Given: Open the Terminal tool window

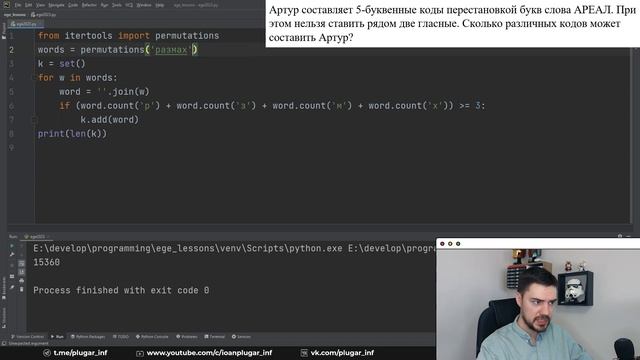Looking at the screenshot, I should pos(214,337).
